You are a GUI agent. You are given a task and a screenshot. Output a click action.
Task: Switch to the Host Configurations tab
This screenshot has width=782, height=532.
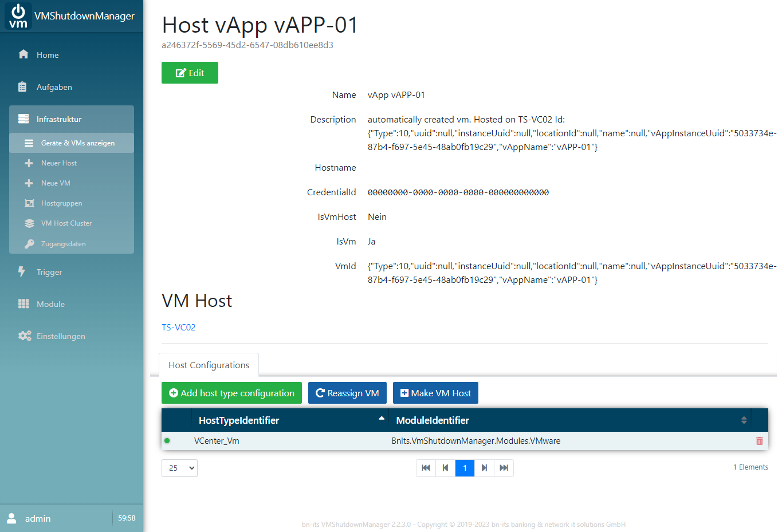[209, 365]
